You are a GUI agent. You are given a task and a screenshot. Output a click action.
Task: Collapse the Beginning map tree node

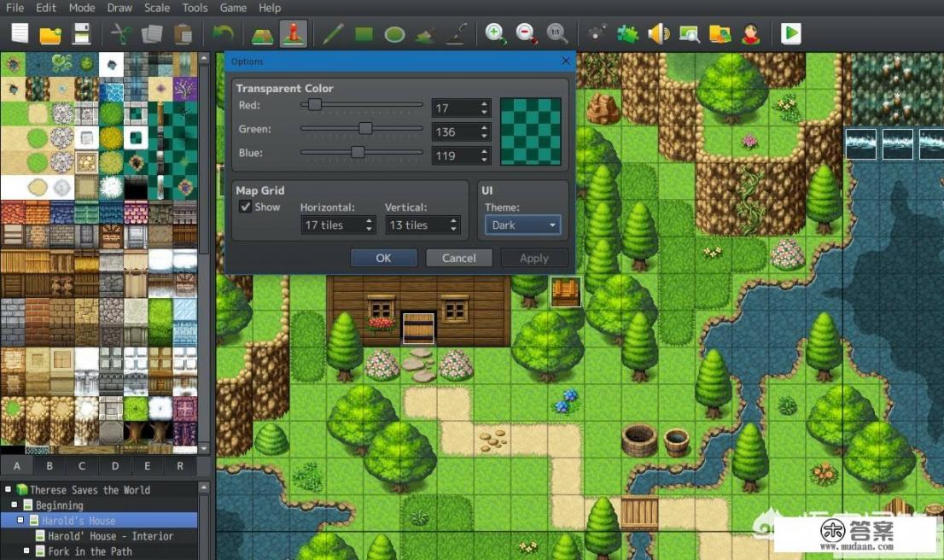(15, 505)
